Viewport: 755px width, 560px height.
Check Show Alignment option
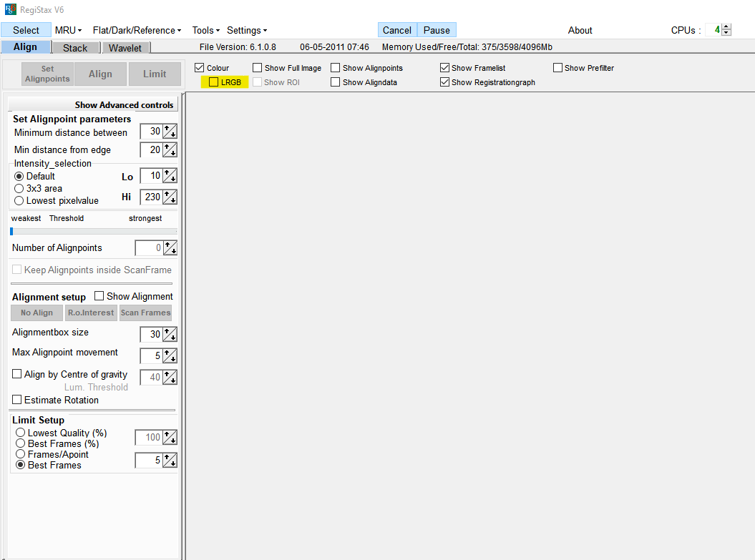pyautogui.click(x=99, y=296)
